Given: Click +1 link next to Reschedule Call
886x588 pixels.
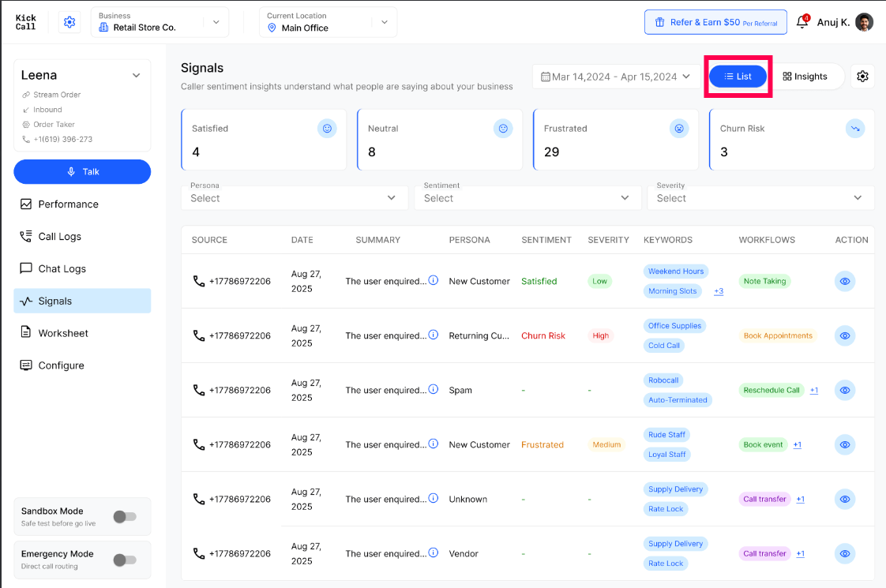Looking at the screenshot, I should [x=813, y=391].
